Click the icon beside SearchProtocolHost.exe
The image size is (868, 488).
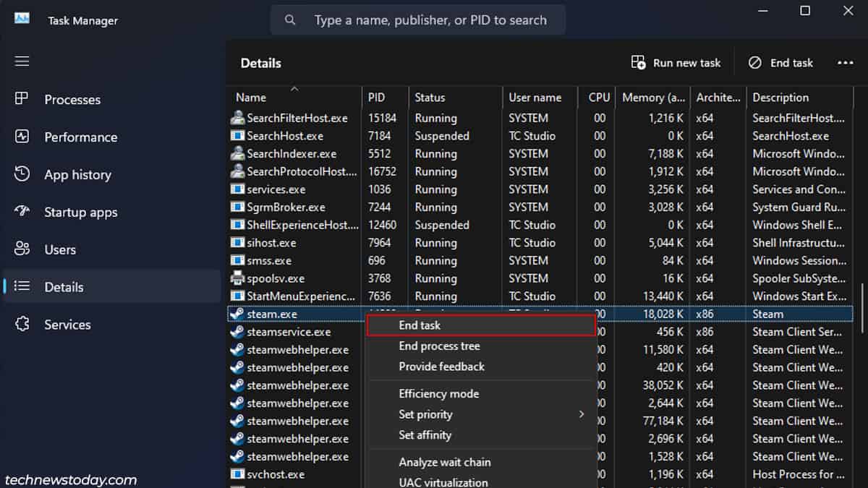coord(237,171)
